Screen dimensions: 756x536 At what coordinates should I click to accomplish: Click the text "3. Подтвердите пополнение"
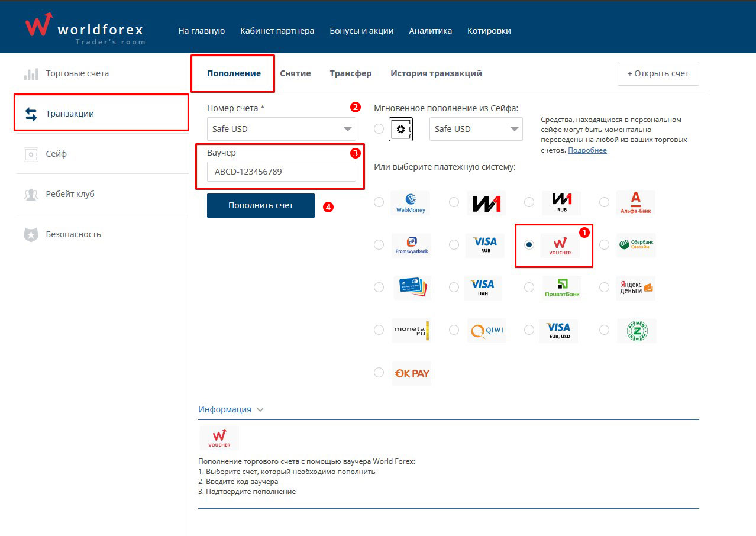pyautogui.click(x=247, y=492)
